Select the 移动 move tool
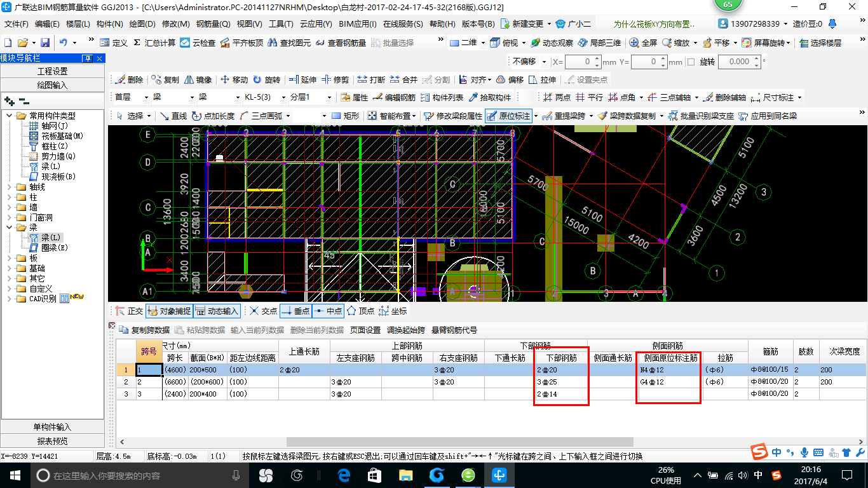Viewport: 868px width, 488px height. [x=234, y=79]
